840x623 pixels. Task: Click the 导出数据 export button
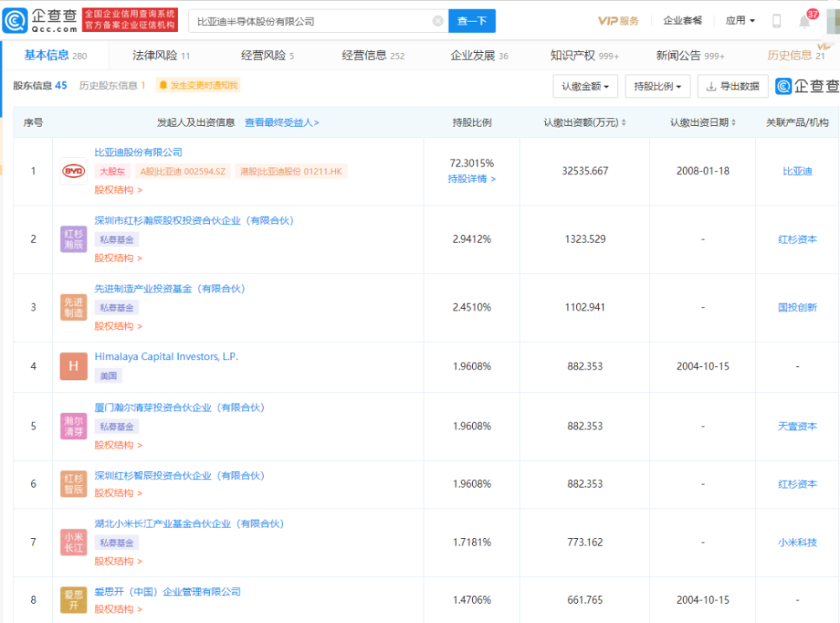click(x=732, y=86)
